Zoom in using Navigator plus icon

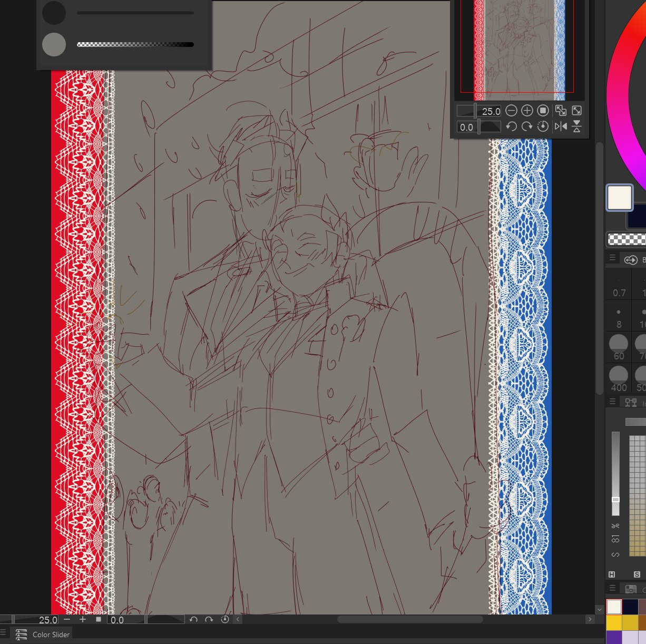(x=527, y=111)
